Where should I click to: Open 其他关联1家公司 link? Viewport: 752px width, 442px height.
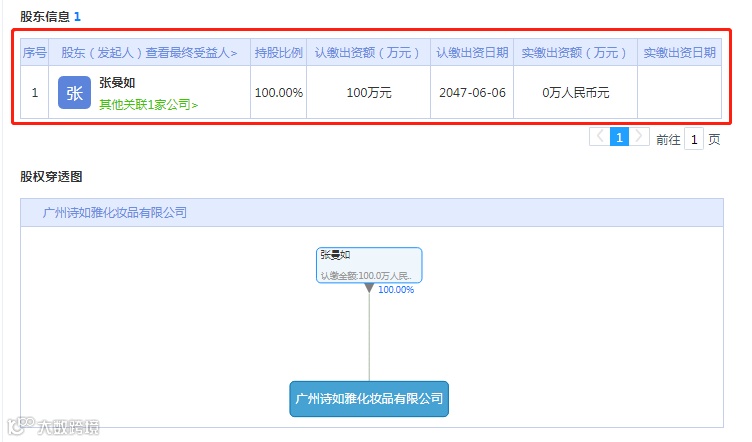pyautogui.click(x=148, y=104)
